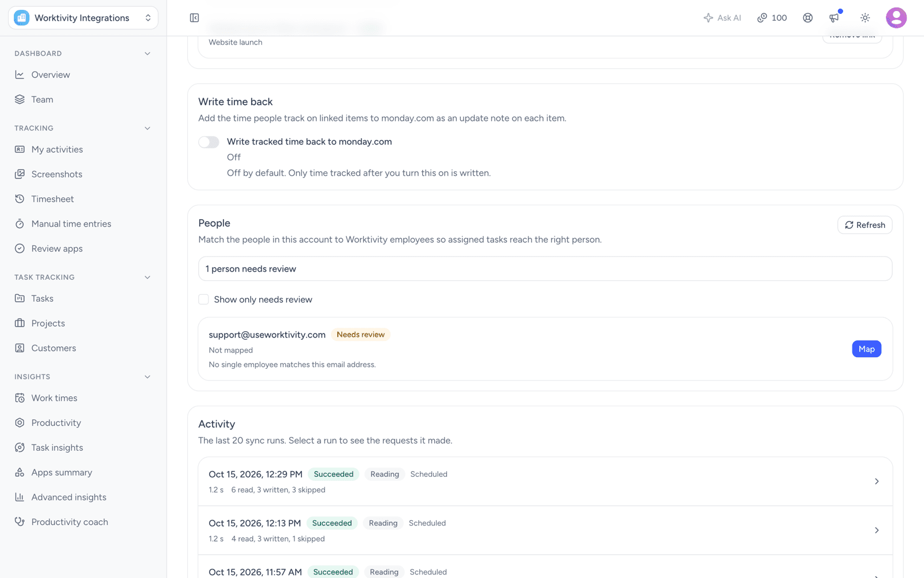Click the Overview chart icon
Screen dimensions: 924x578
pyautogui.click(x=20, y=75)
